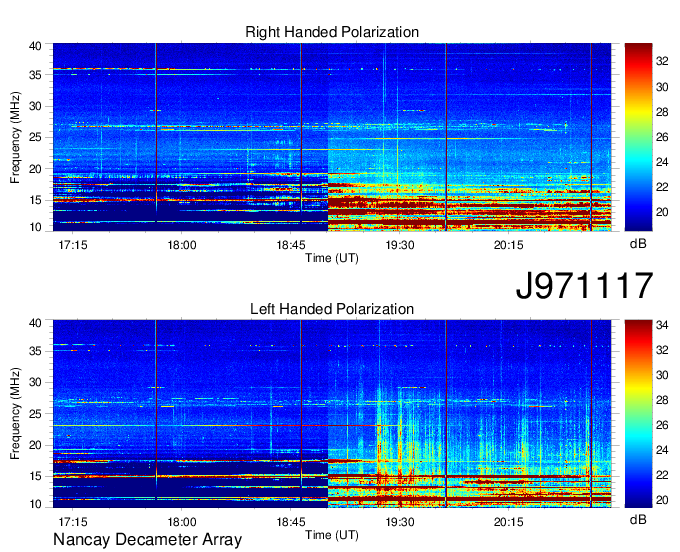Screen dimensions: 680x552
Task: Click "Time (UT)" label under the Left Handed plot
Action: [x=332, y=535]
